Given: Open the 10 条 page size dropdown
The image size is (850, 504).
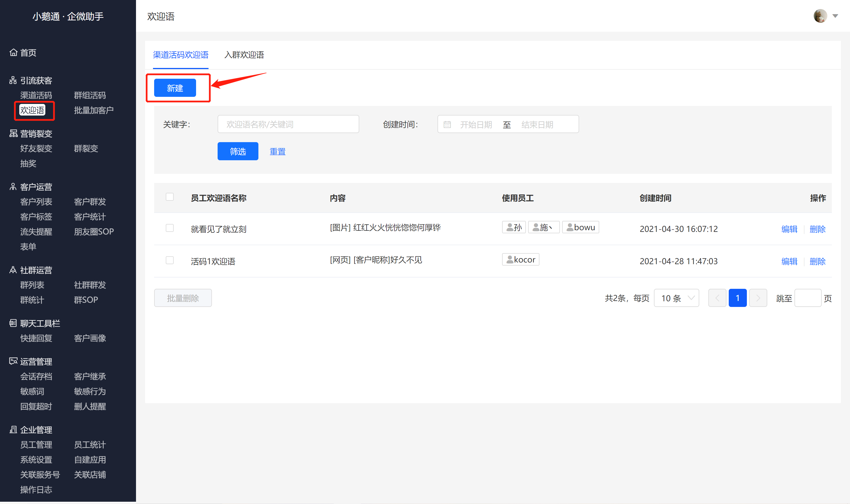Looking at the screenshot, I should coord(676,298).
